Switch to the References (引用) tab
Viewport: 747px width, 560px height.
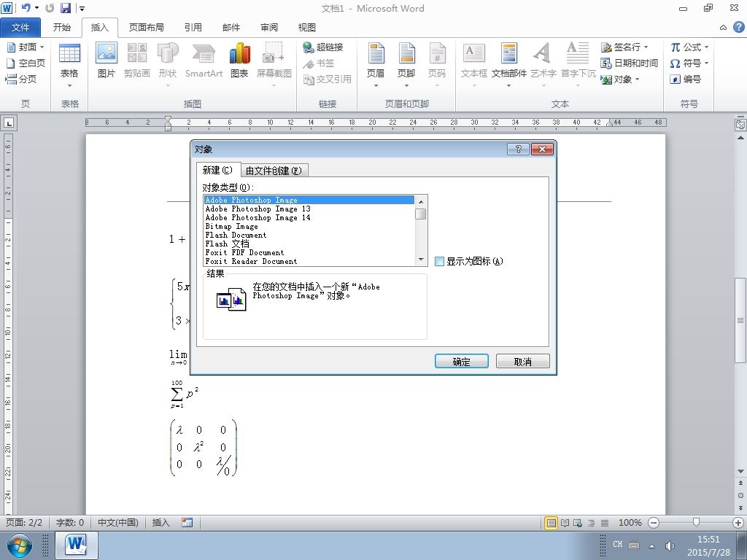pos(193,28)
